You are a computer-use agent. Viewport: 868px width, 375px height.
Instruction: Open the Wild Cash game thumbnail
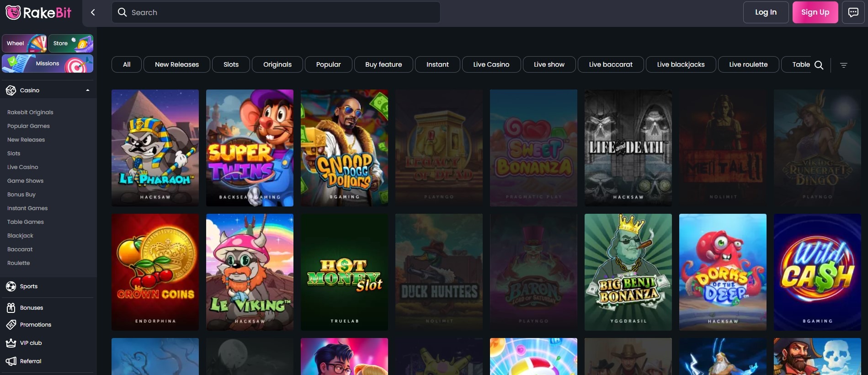pyautogui.click(x=817, y=272)
